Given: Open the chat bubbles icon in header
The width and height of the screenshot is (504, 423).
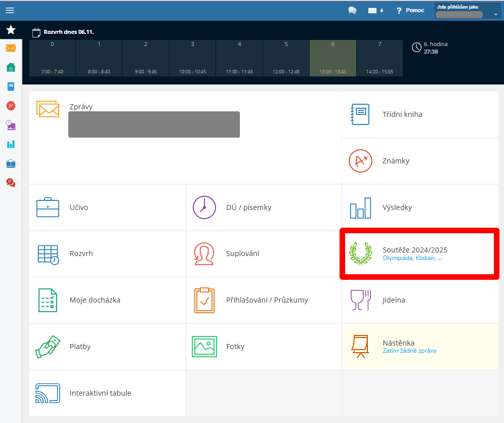Looking at the screenshot, I should (x=352, y=10).
